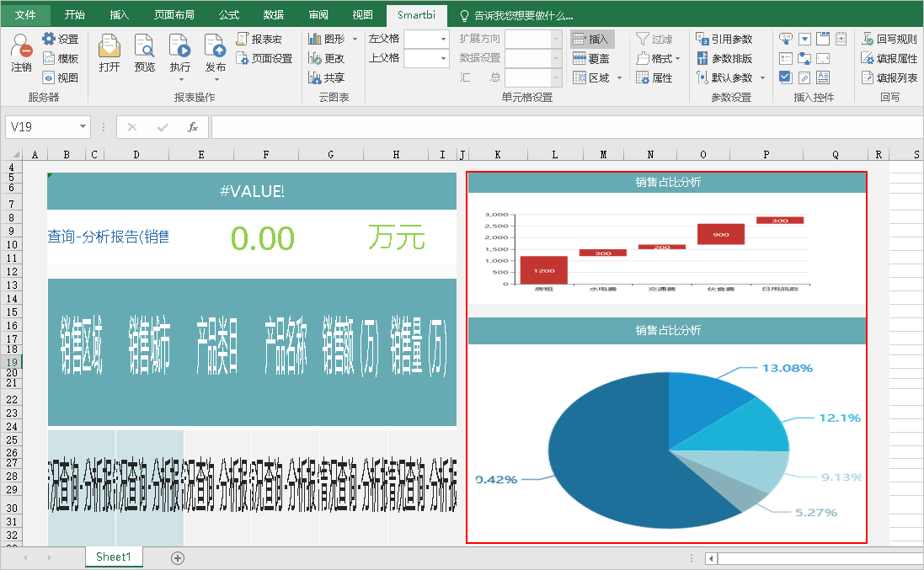The width and height of the screenshot is (924, 570).
Task: Click the 打开 open report icon
Action: (x=109, y=46)
